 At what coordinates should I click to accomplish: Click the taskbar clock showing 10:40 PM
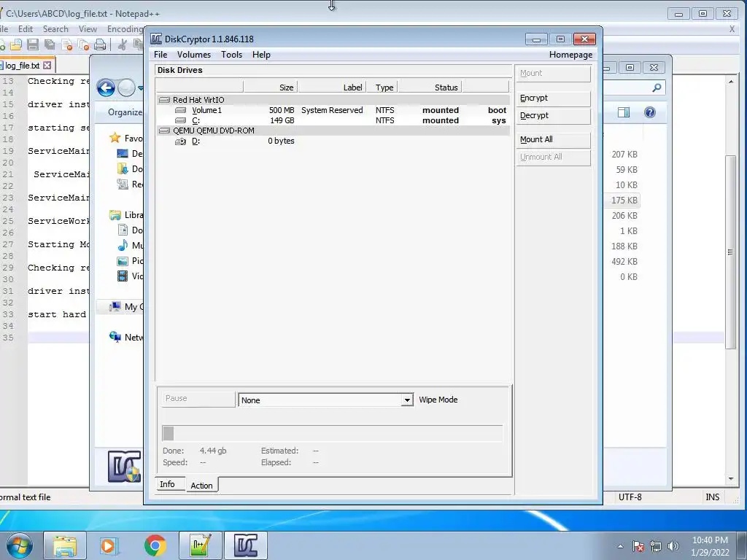[710, 546]
